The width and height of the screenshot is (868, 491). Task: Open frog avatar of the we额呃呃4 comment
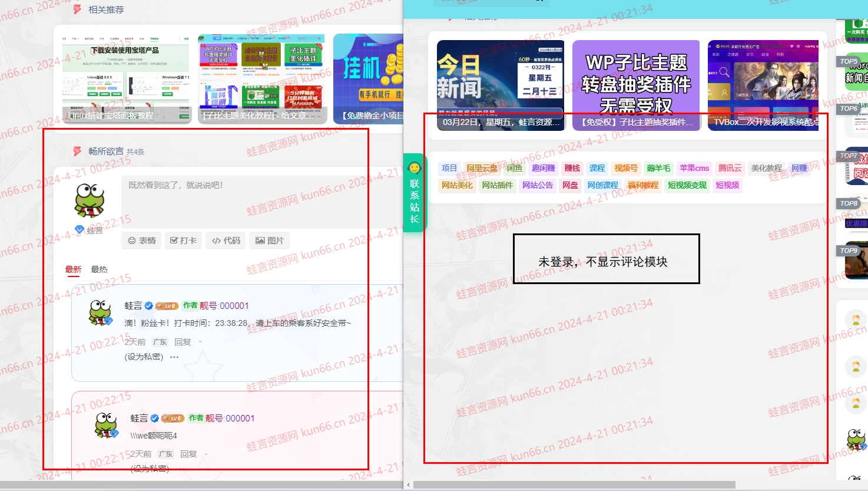click(106, 425)
